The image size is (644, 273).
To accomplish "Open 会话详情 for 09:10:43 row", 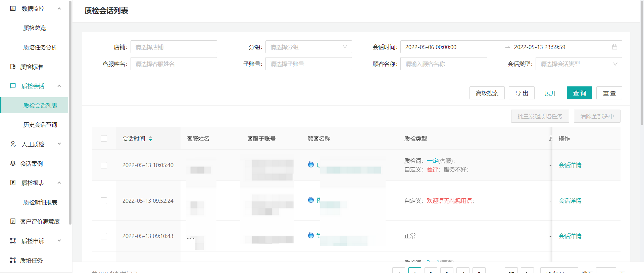I will click(x=570, y=236).
